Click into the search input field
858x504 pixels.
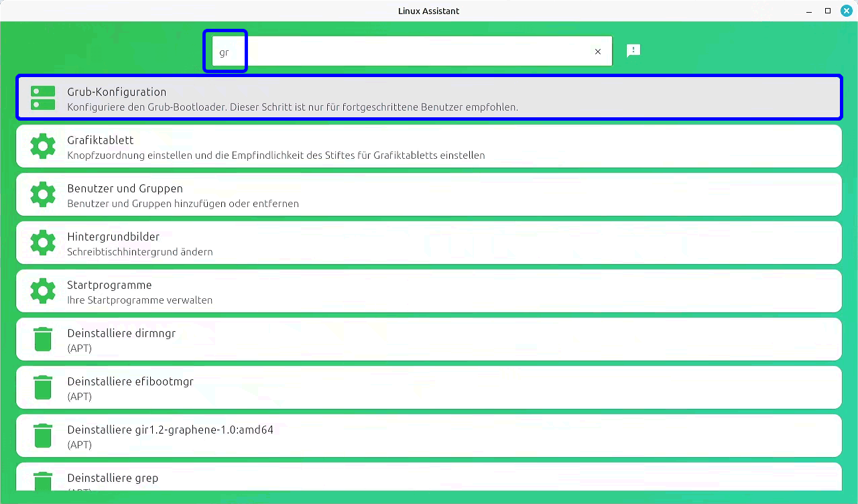(402, 52)
